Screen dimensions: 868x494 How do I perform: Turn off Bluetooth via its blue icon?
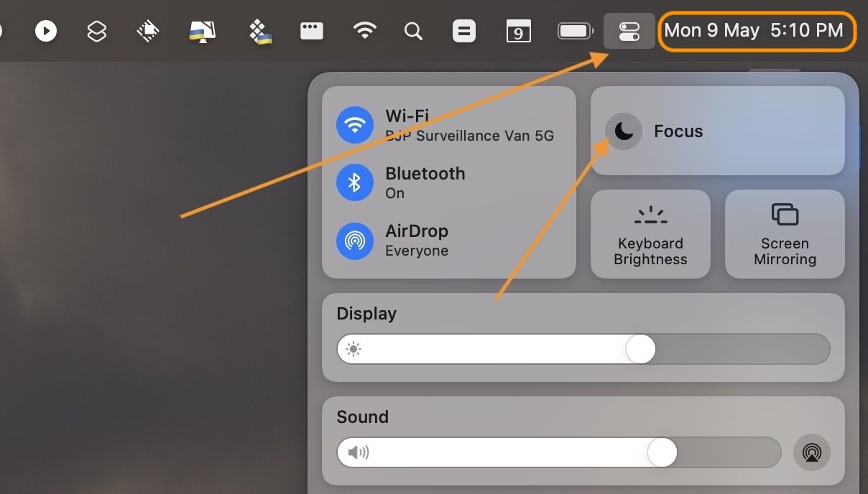tap(354, 182)
